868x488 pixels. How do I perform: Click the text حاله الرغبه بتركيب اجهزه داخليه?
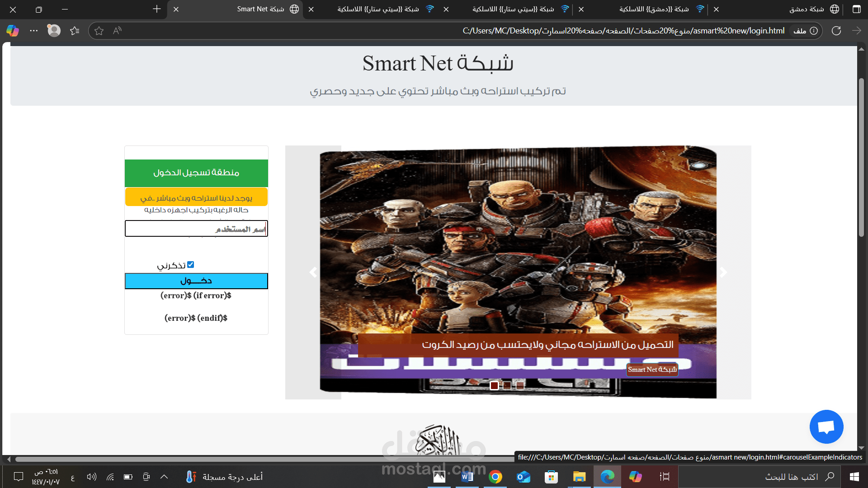coord(196,210)
